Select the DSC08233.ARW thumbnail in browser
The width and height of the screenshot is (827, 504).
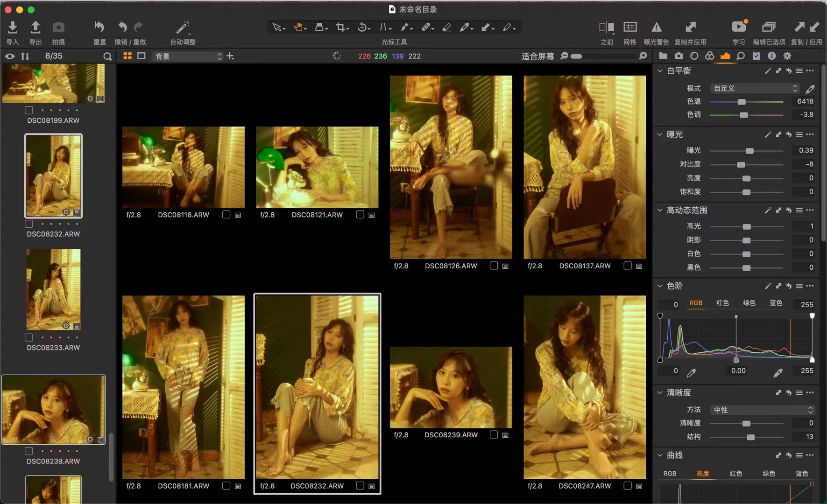click(x=53, y=289)
